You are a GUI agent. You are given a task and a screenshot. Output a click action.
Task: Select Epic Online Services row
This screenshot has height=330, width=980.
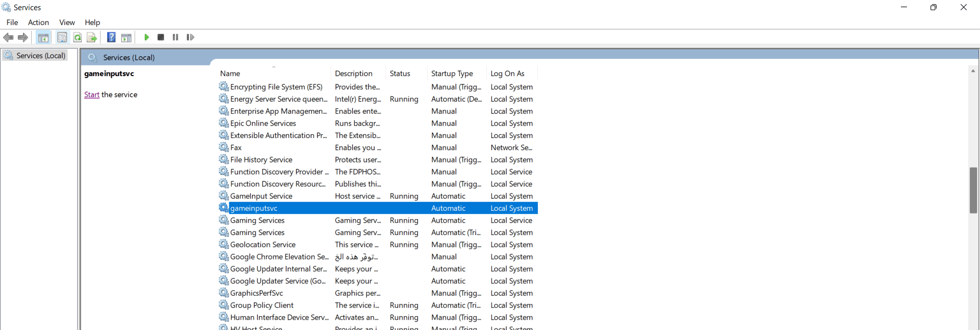pos(378,123)
